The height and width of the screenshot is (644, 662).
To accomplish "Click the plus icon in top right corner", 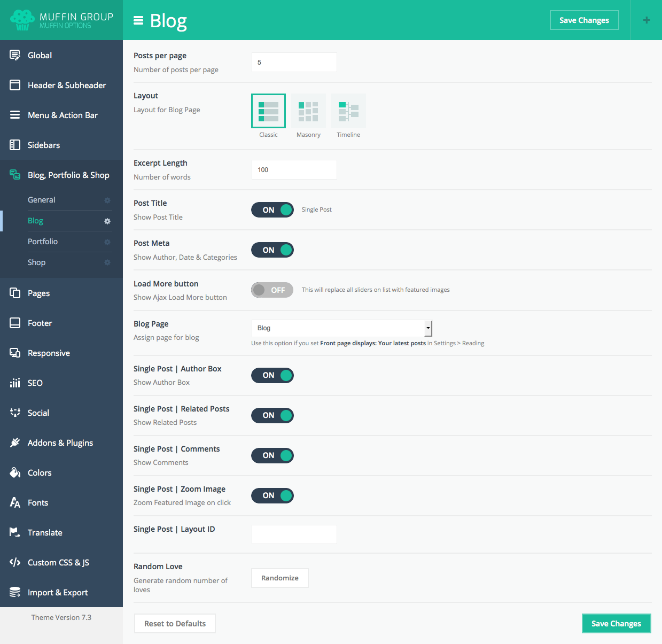I will point(646,20).
